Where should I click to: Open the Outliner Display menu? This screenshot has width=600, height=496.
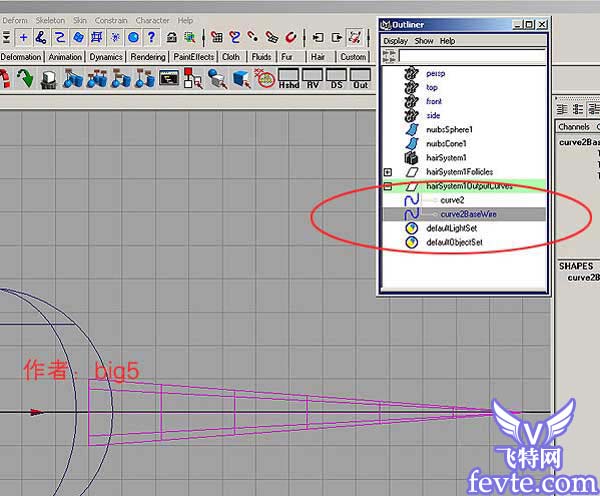[x=396, y=41]
